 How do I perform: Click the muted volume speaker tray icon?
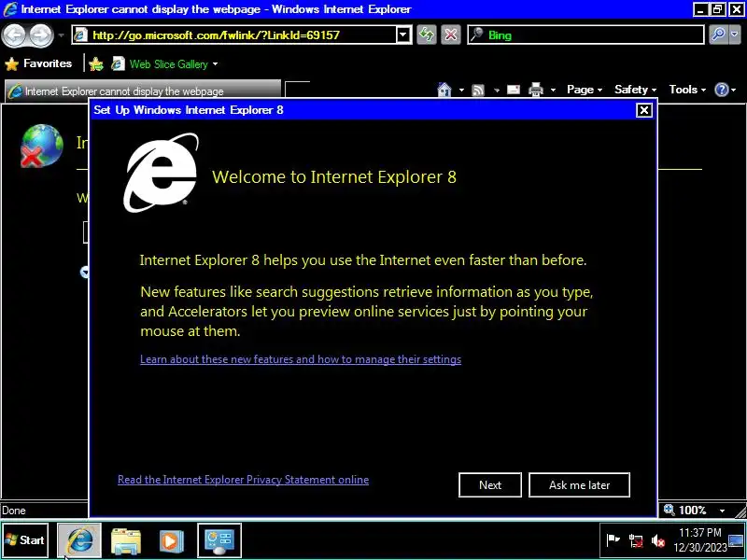(x=658, y=540)
